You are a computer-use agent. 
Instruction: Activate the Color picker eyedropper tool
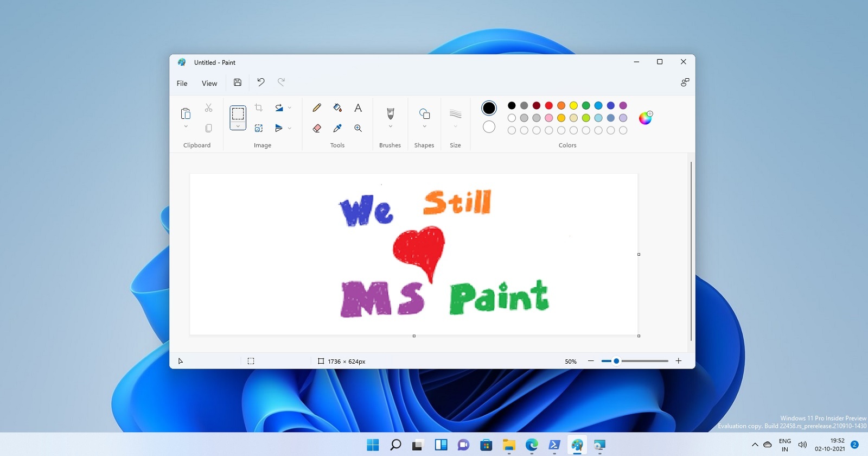[337, 128]
